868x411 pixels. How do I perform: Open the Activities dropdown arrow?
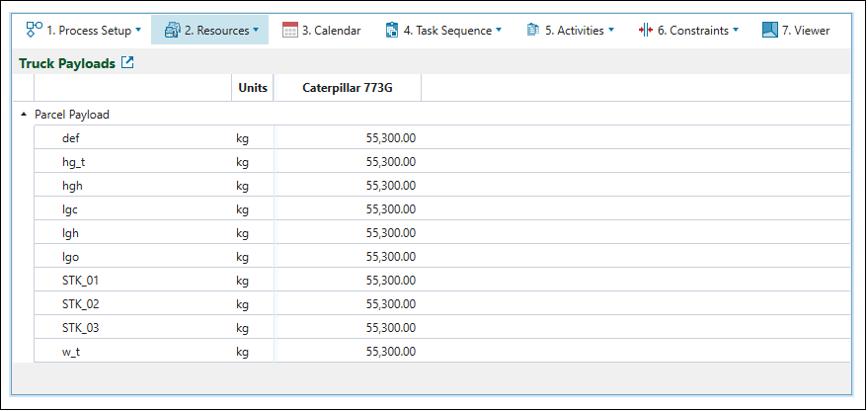click(x=611, y=30)
